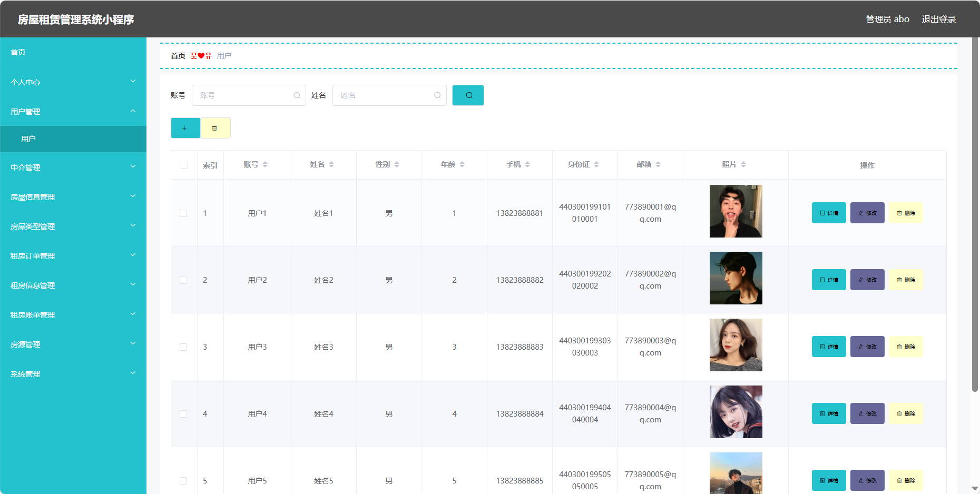Sort table by 手机 column arrows
The height and width of the screenshot is (494, 980).
527,164
